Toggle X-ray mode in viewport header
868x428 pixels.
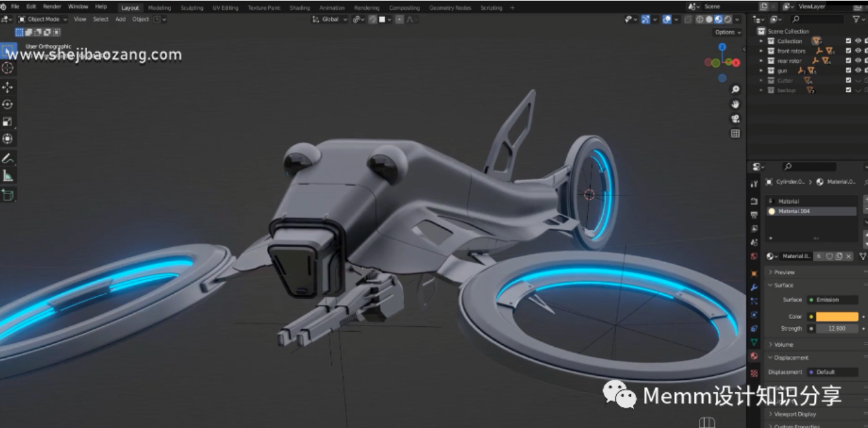pos(688,19)
